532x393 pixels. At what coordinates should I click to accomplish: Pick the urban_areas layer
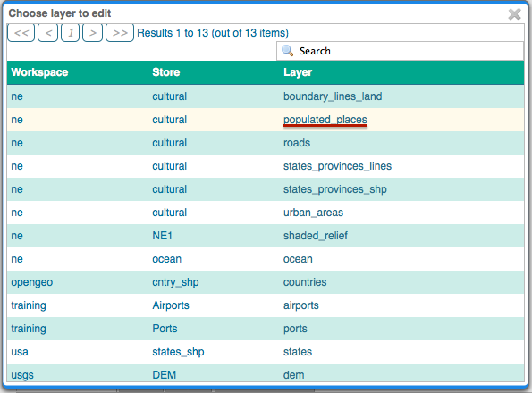click(313, 213)
